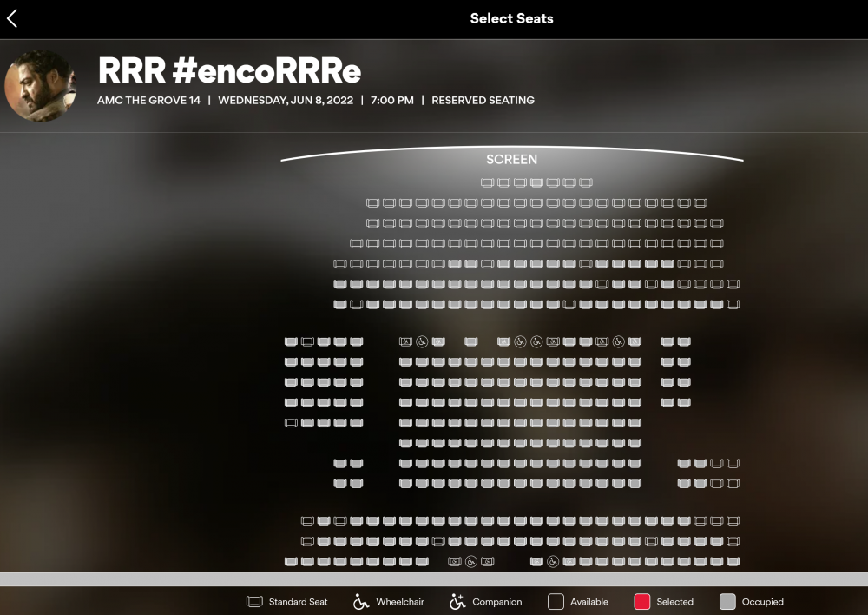
Task: Click the horizontal scrollbar below seat map
Action: [x=434, y=579]
